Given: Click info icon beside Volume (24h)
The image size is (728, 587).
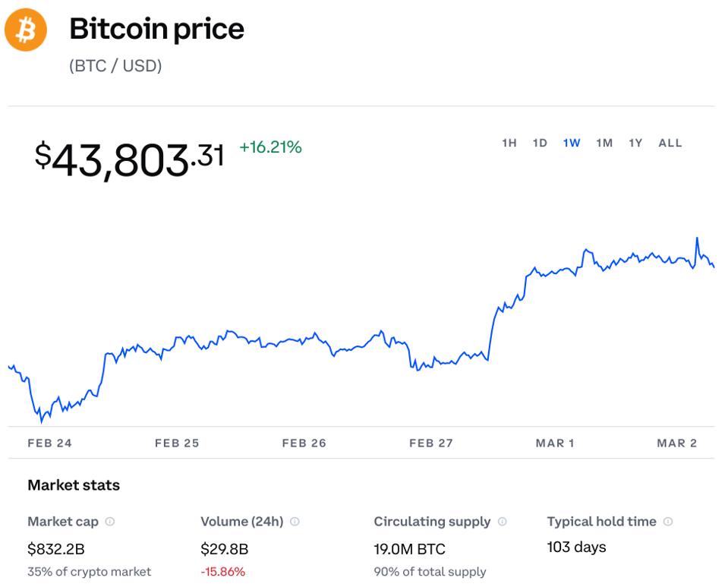Looking at the screenshot, I should click(295, 522).
